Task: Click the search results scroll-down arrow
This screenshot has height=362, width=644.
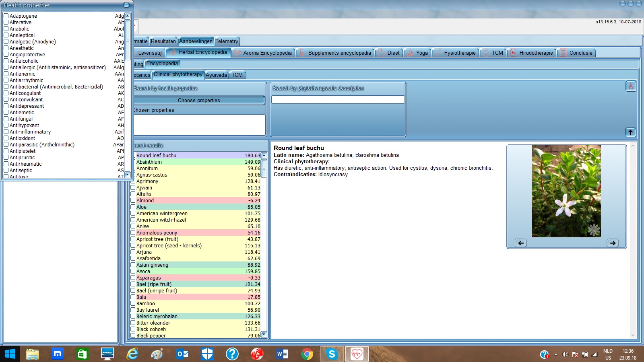Action: click(264, 334)
